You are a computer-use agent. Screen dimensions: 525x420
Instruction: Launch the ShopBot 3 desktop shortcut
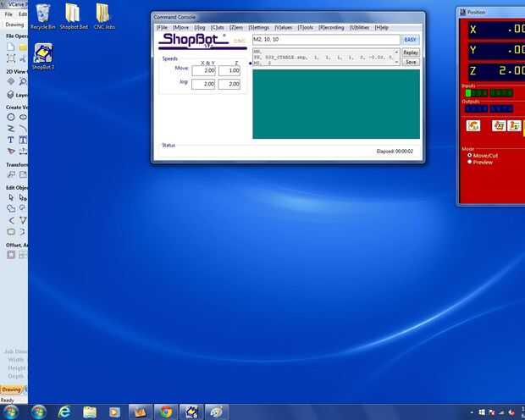pyautogui.click(x=43, y=56)
